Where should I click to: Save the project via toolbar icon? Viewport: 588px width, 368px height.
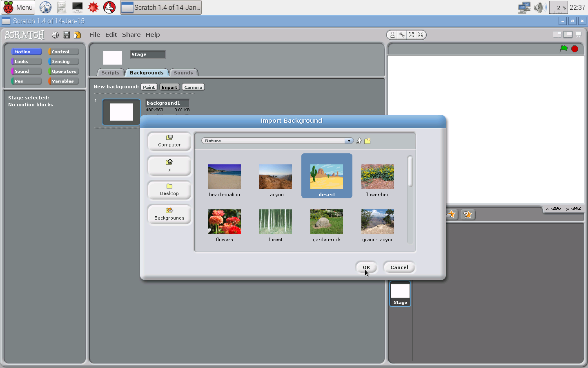click(x=66, y=35)
